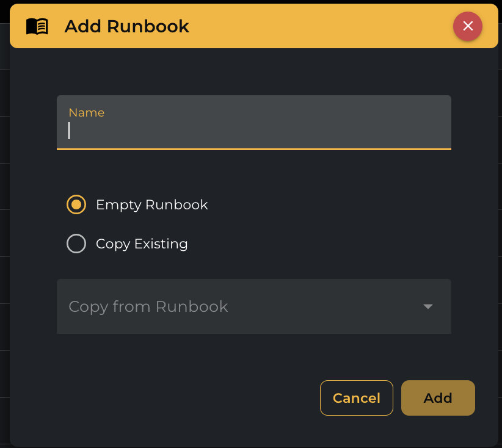Click the Copy Existing label text
The height and width of the screenshot is (448, 502).
coord(142,244)
